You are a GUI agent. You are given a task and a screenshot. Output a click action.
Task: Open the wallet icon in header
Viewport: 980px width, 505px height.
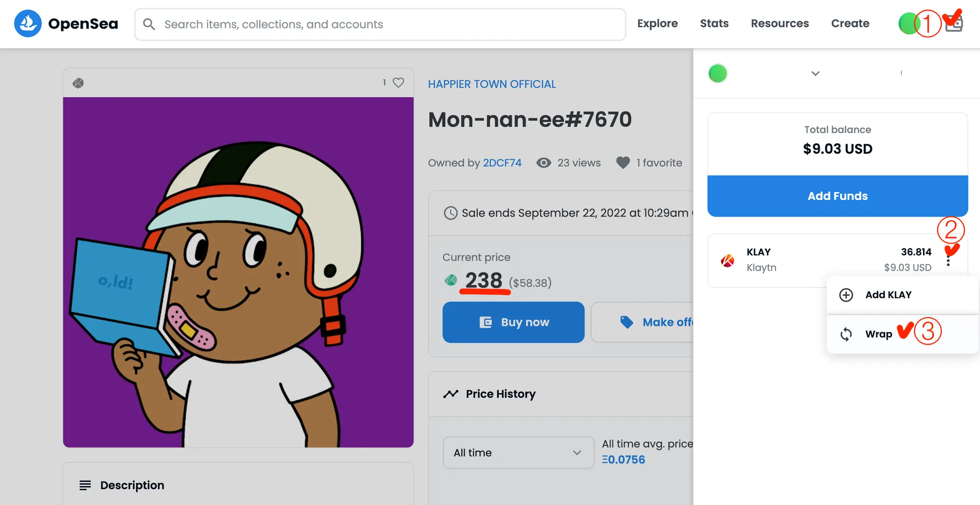click(954, 24)
